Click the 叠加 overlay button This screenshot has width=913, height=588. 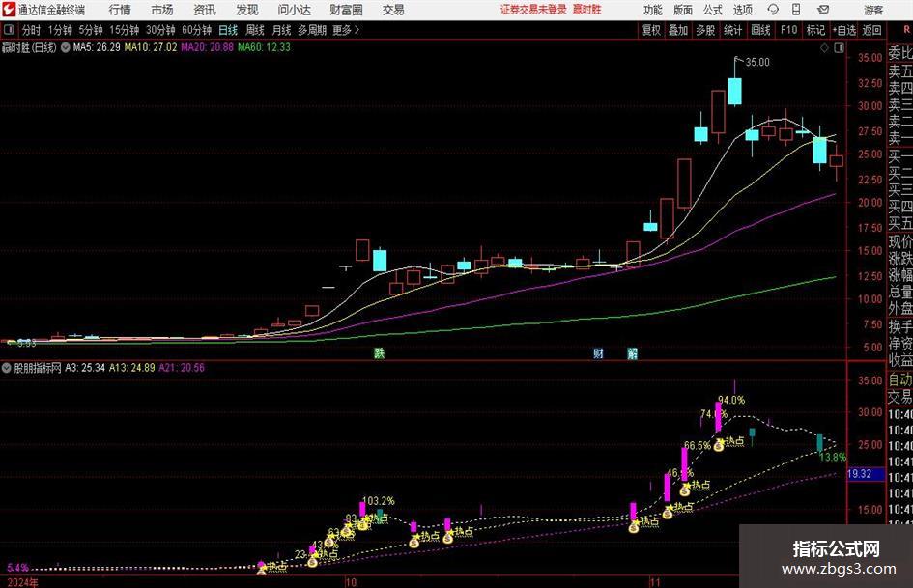(678, 30)
